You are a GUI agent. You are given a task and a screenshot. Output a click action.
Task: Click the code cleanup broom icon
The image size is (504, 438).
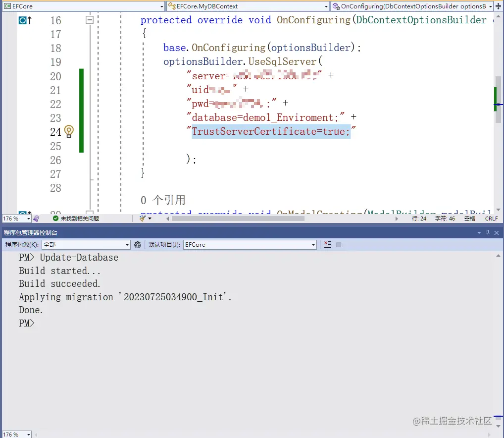tap(143, 219)
